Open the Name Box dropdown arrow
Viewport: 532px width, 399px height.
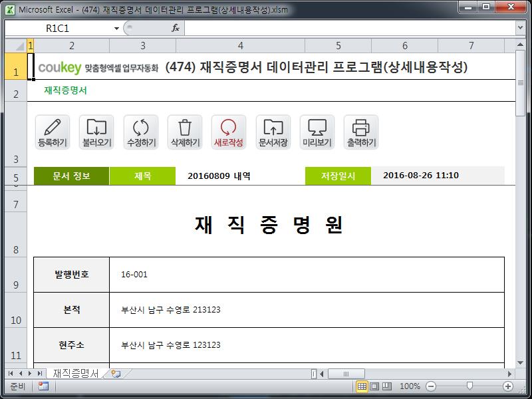pos(116,28)
